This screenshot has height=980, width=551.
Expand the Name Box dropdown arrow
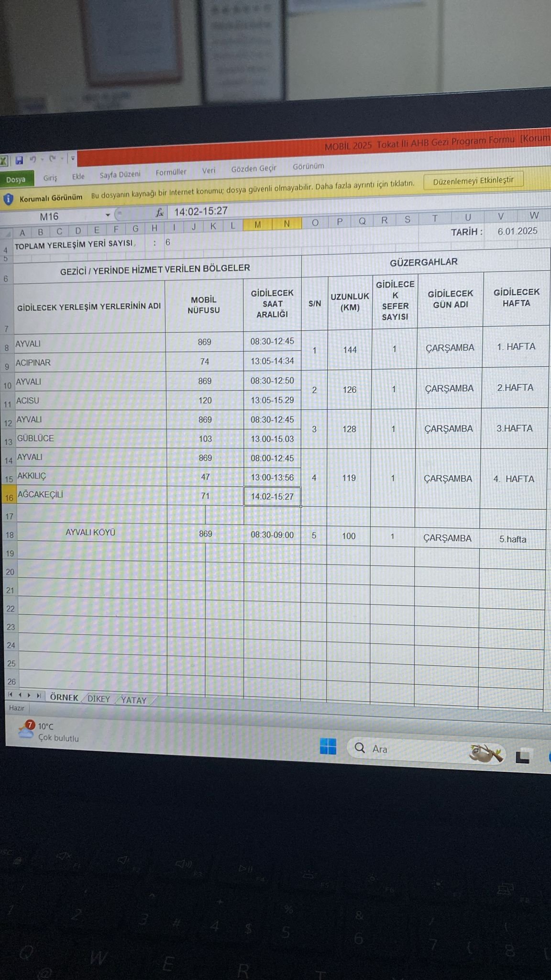[x=108, y=215]
